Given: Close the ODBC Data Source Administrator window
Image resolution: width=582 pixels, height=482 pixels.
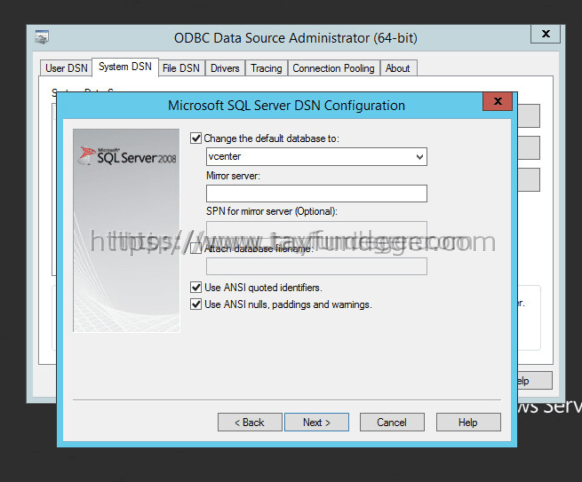Looking at the screenshot, I should click(x=545, y=34).
